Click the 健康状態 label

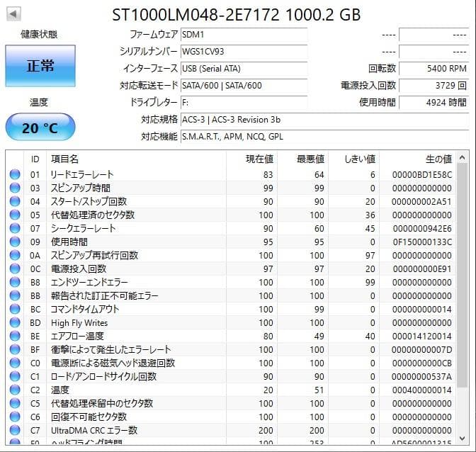[39, 34]
